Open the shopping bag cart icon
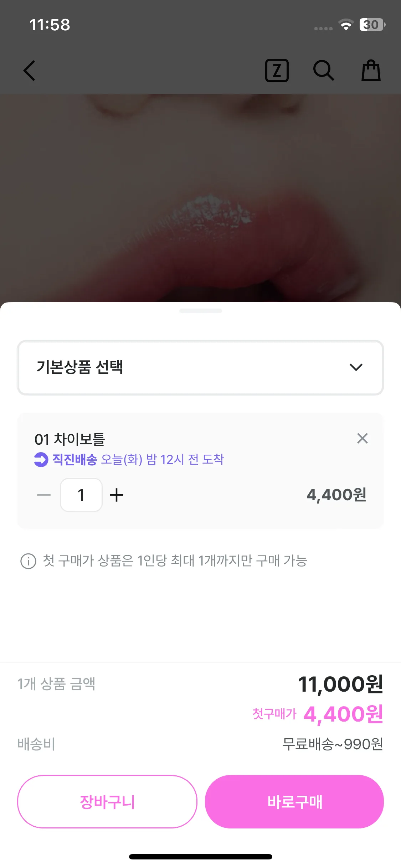Screen dimensions: 401x868 (x=371, y=71)
